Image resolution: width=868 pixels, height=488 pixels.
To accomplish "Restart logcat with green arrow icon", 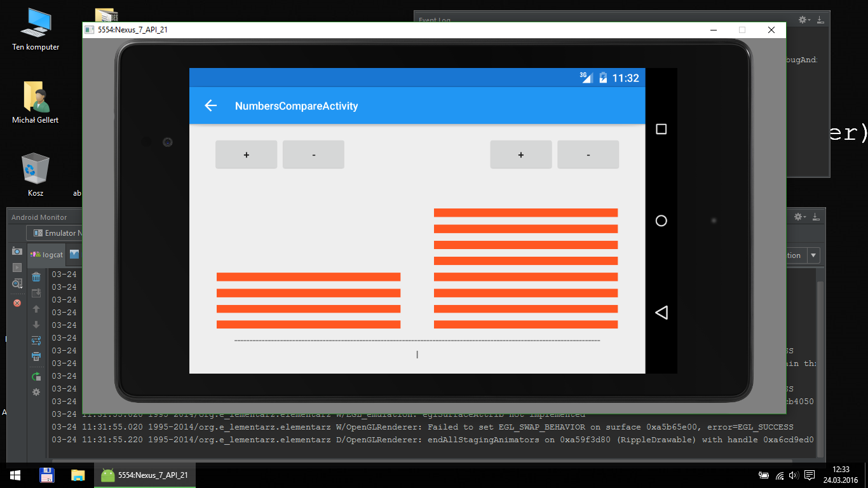I will tap(36, 376).
